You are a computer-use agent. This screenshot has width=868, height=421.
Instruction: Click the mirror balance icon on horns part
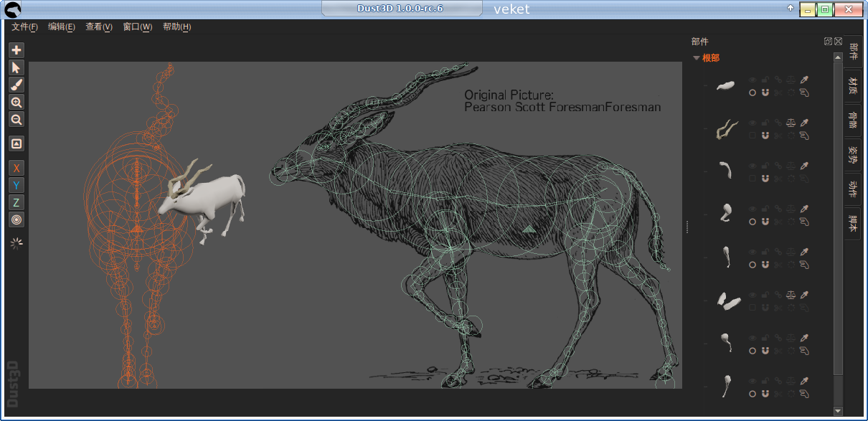[x=791, y=123]
